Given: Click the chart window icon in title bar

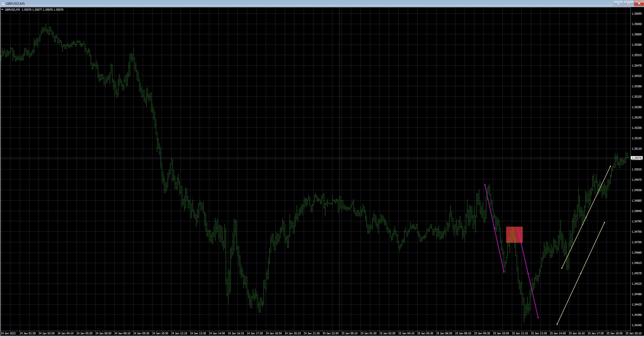Looking at the screenshot, I should [x=3, y=4].
